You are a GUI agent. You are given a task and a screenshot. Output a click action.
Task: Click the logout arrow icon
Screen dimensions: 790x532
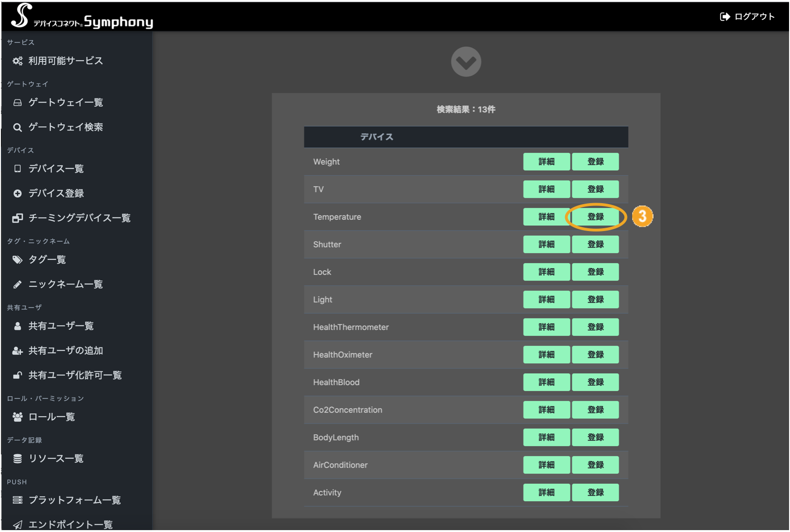point(725,17)
